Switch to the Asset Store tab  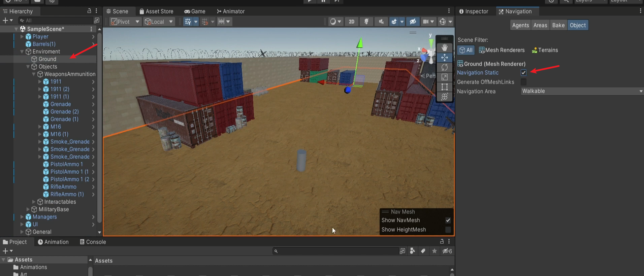pyautogui.click(x=156, y=11)
